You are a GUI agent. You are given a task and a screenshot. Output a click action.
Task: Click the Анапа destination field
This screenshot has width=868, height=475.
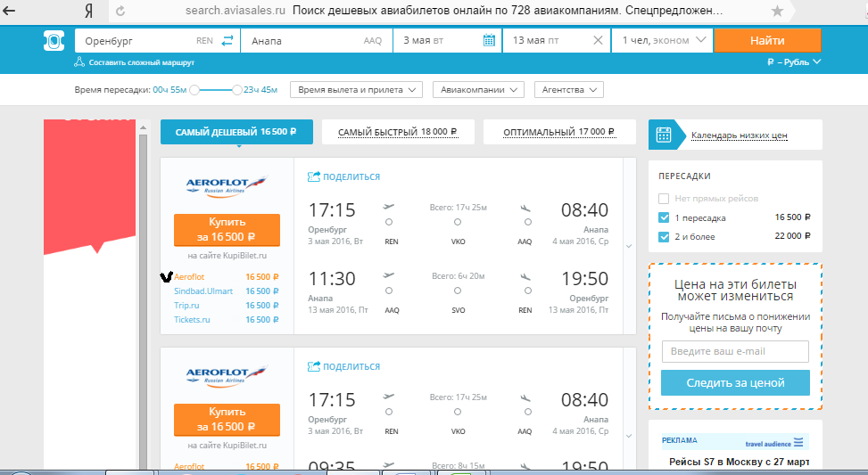click(x=317, y=40)
